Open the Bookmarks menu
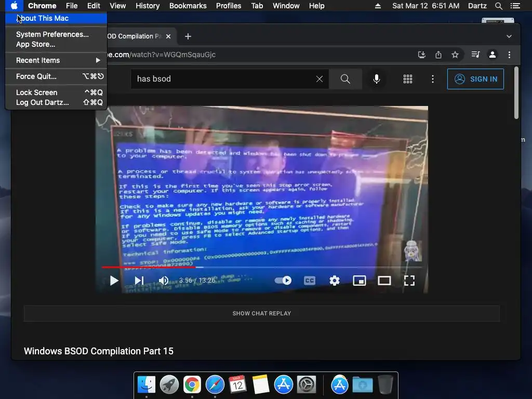 coord(188,6)
